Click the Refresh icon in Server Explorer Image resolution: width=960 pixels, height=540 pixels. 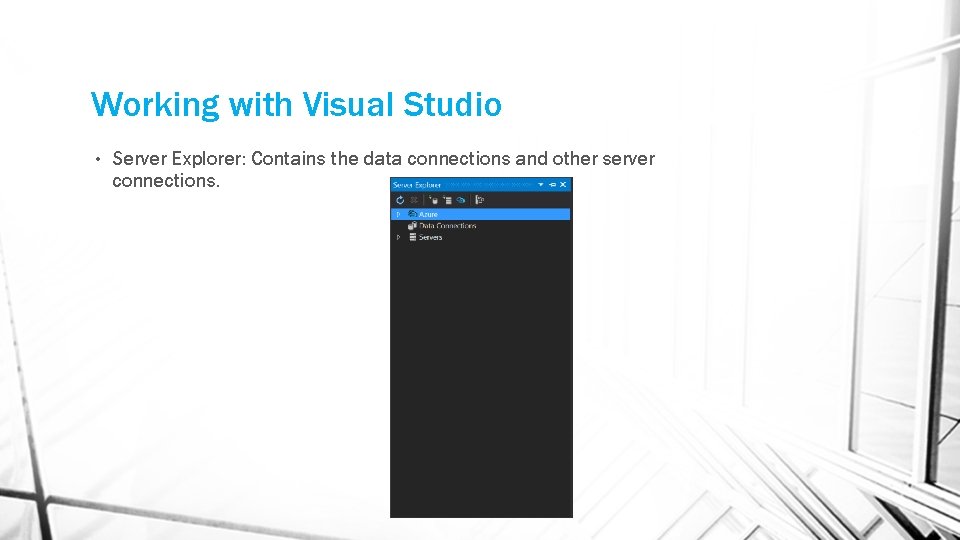[400, 200]
